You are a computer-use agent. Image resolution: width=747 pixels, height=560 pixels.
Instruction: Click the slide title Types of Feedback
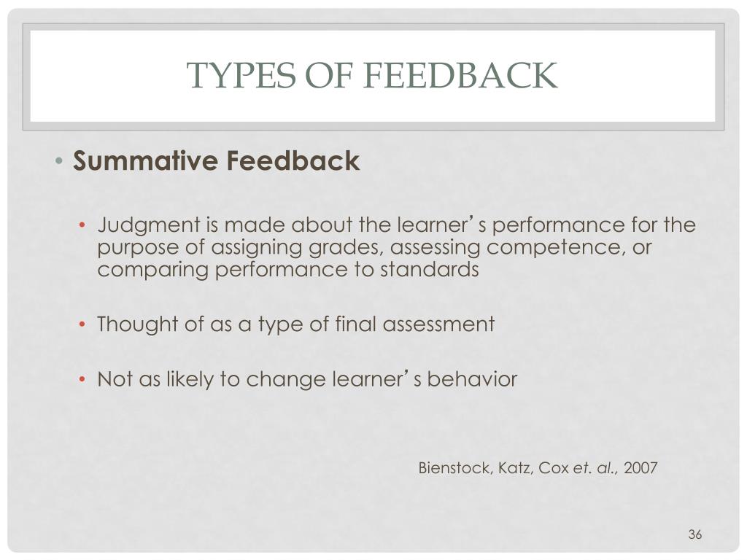[371, 75]
